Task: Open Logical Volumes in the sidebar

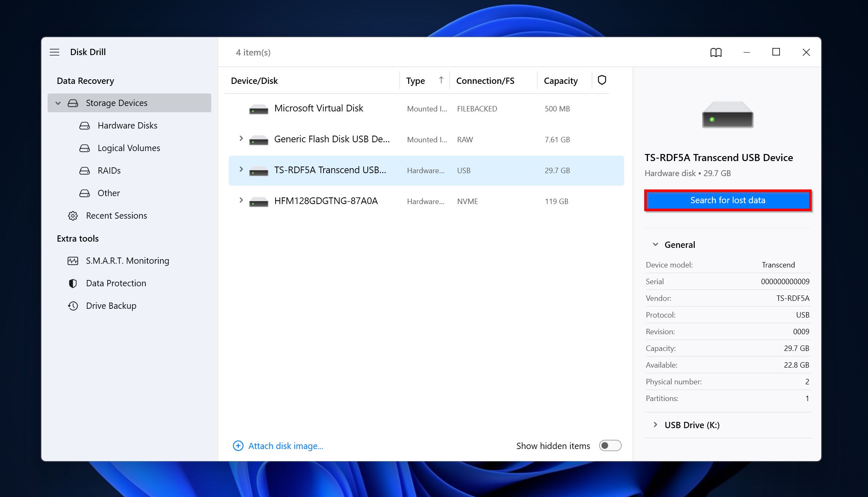Action: pos(129,148)
